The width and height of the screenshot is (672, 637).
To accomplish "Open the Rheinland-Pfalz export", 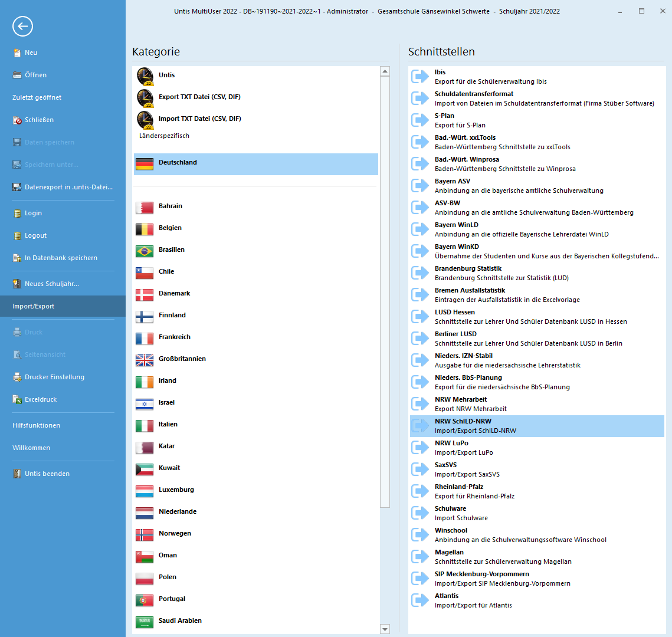I will pos(537,492).
